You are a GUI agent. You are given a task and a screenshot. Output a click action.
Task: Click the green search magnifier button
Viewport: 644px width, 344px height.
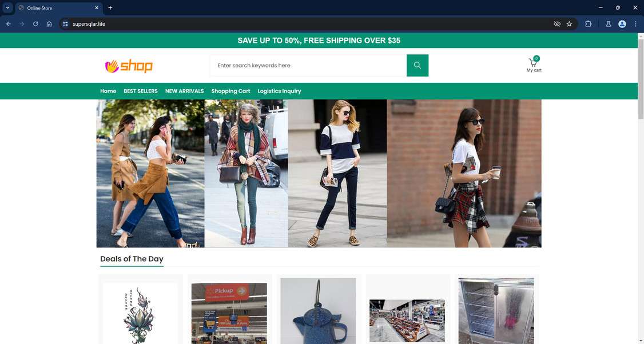pyautogui.click(x=418, y=65)
